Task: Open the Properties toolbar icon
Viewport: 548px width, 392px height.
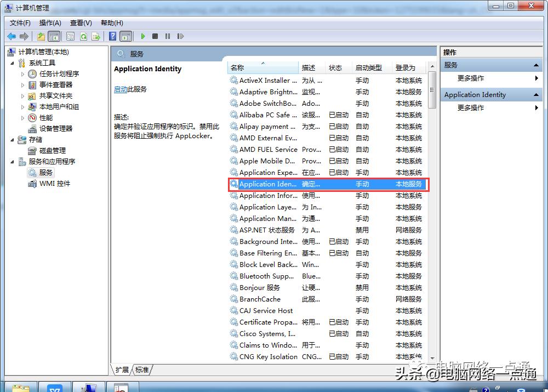Action: point(70,36)
